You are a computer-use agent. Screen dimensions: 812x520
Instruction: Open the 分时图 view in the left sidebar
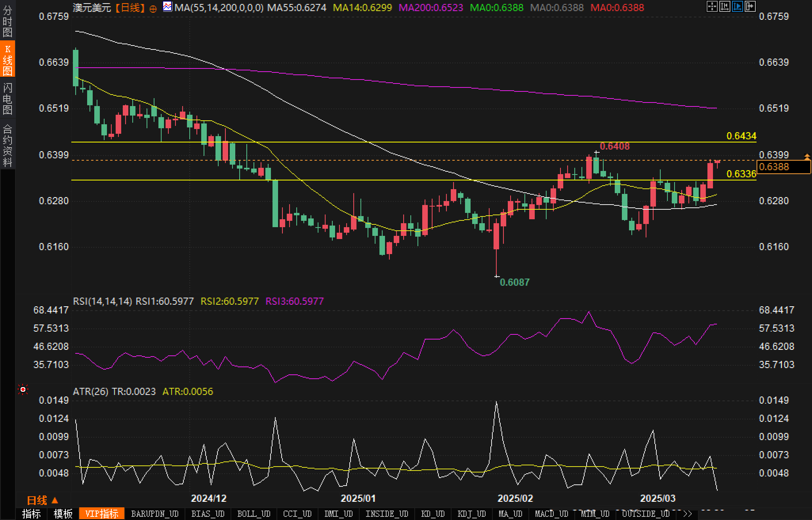8,21
